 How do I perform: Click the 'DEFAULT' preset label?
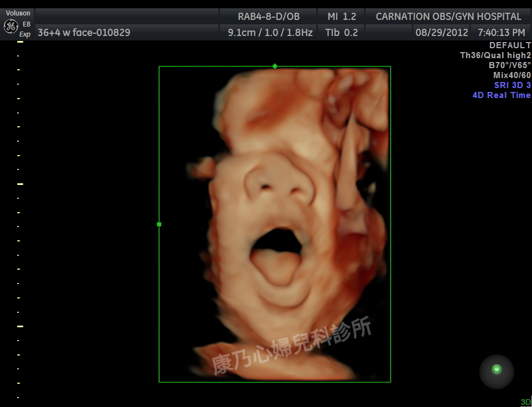[510, 45]
